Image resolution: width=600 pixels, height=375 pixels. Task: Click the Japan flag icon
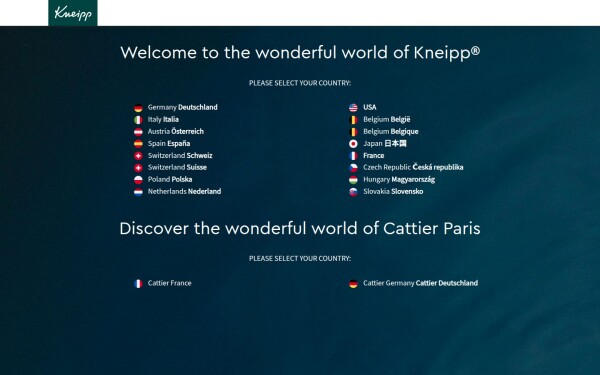tap(353, 144)
